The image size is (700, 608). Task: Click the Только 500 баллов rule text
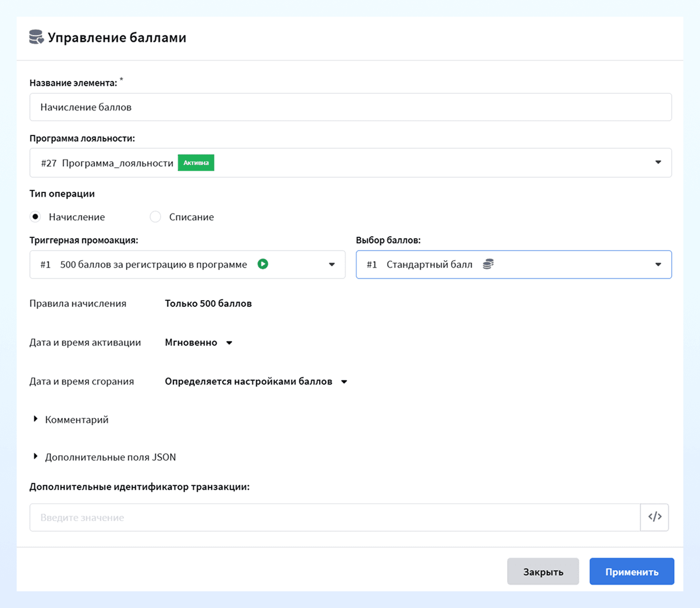tap(208, 303)
